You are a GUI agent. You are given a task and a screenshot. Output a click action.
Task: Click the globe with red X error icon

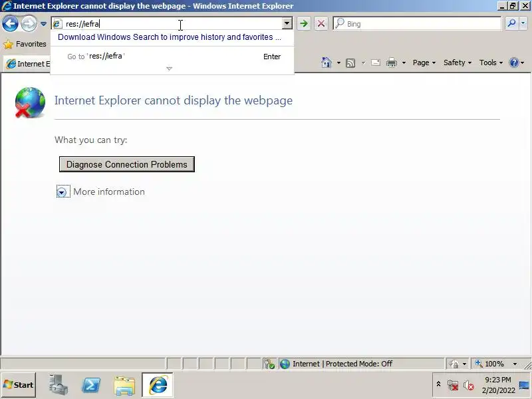(30, 103)
